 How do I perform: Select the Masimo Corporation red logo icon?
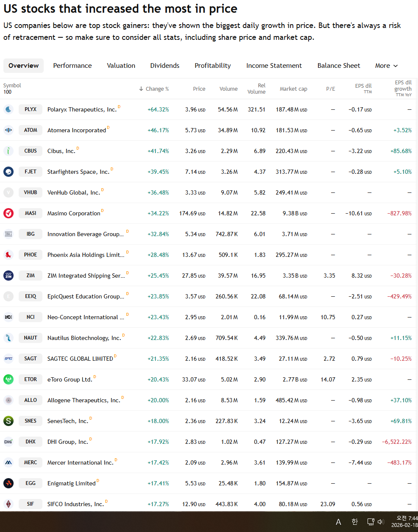[x=8, y=213]
